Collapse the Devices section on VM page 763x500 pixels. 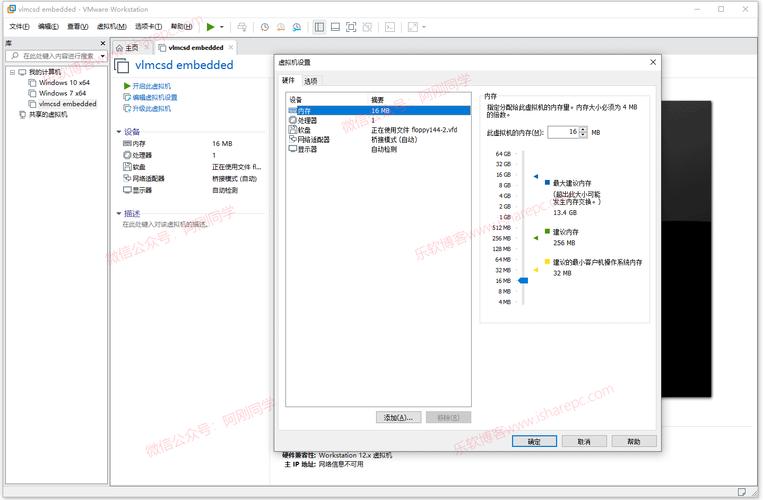119,132
